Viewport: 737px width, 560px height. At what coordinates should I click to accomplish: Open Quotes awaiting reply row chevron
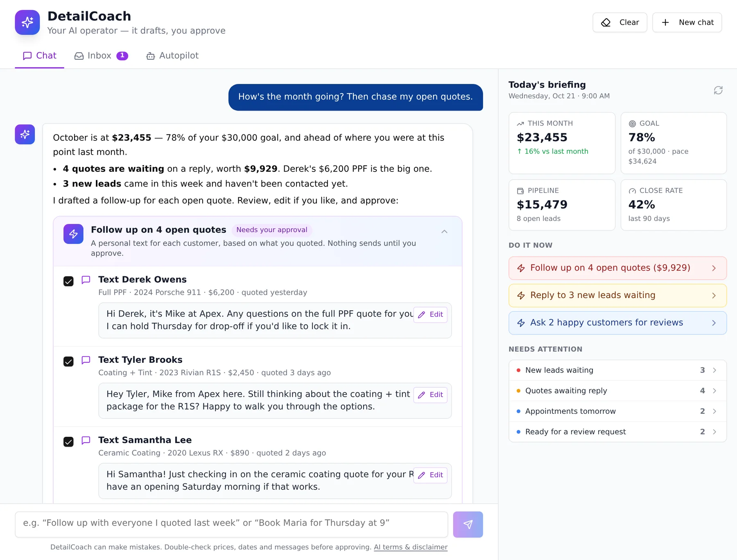pos(714,391)
